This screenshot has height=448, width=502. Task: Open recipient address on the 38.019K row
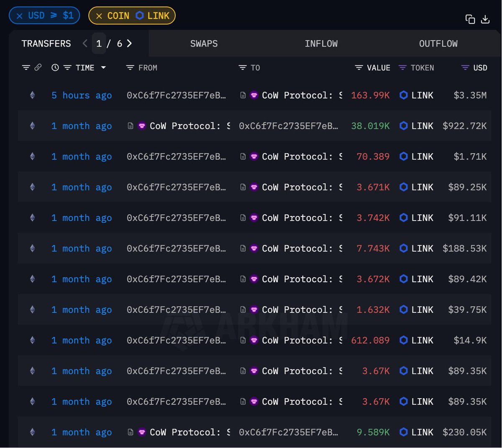pyautogui.click(x=288, y=126)
